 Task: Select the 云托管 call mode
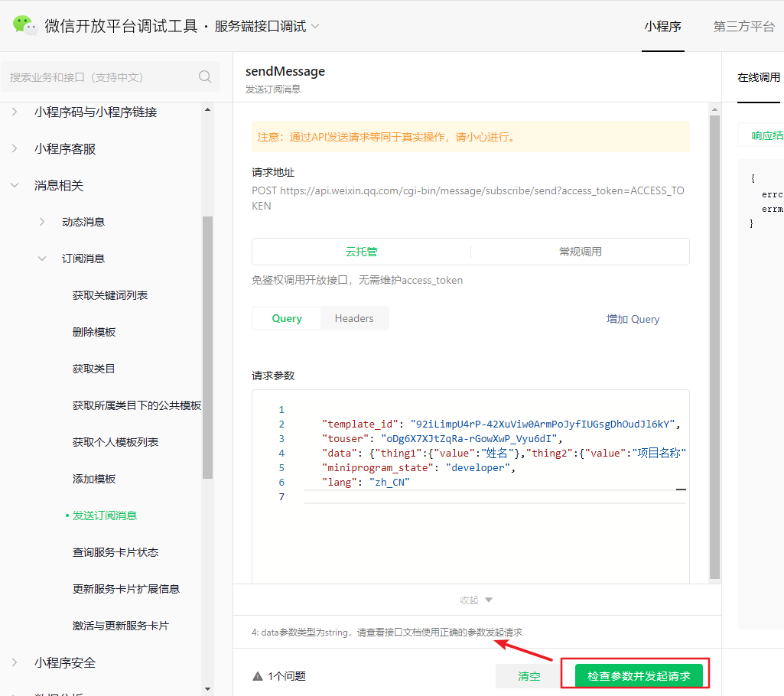pos(362,252)
